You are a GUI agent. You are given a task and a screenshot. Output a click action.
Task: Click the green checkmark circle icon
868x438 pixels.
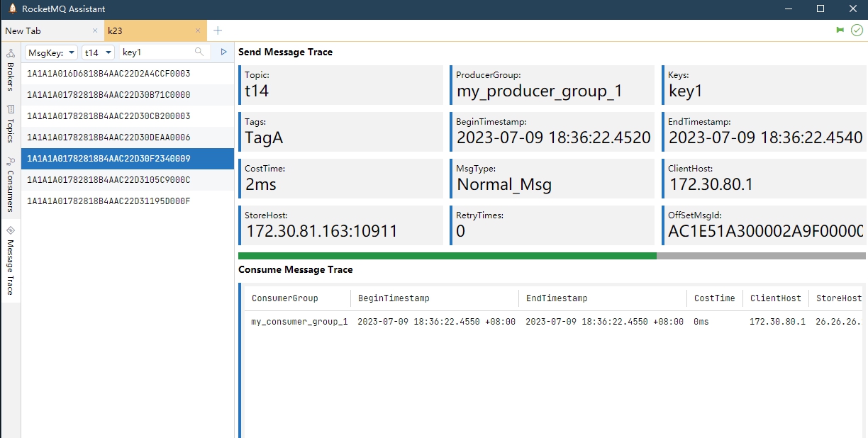(857, 30)
